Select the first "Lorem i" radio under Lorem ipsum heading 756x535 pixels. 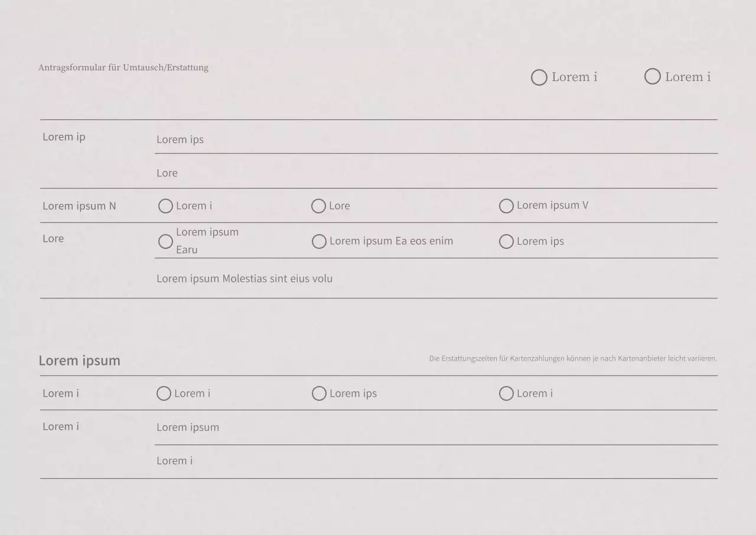[164, 394]
